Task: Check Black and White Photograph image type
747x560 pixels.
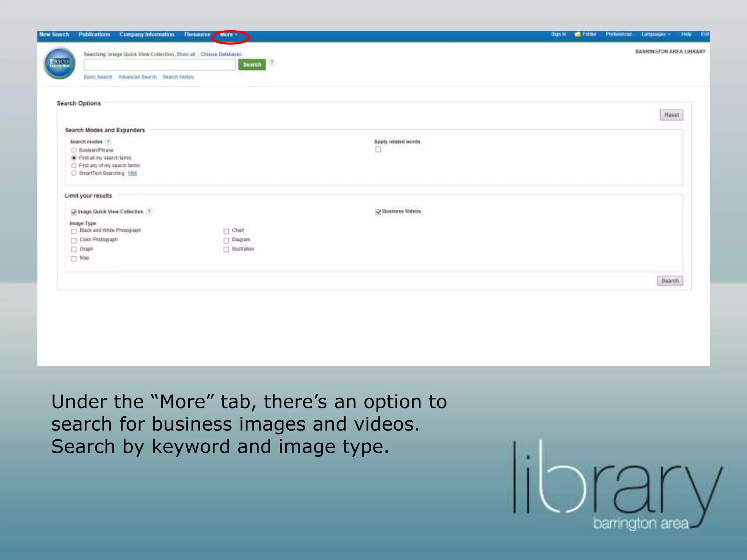Action: (74, 232)
